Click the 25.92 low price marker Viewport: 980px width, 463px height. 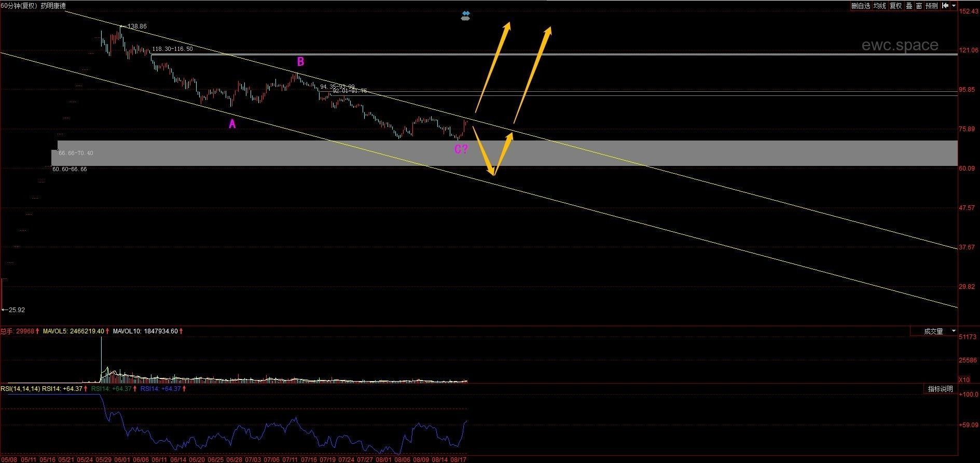coord(16,310)
